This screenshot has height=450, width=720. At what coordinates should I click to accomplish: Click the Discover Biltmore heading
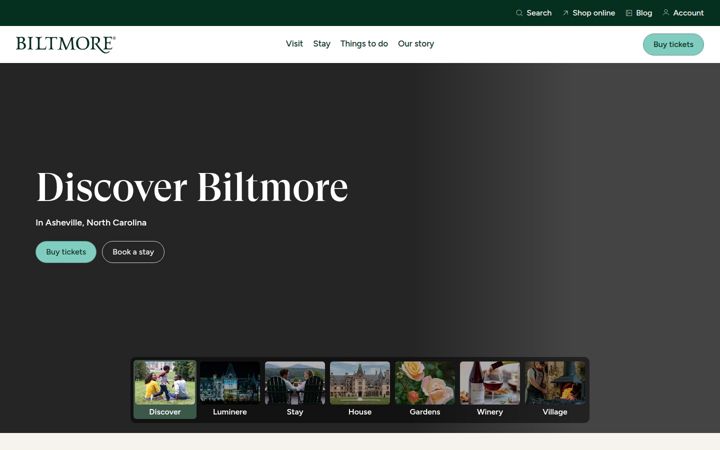192,187
